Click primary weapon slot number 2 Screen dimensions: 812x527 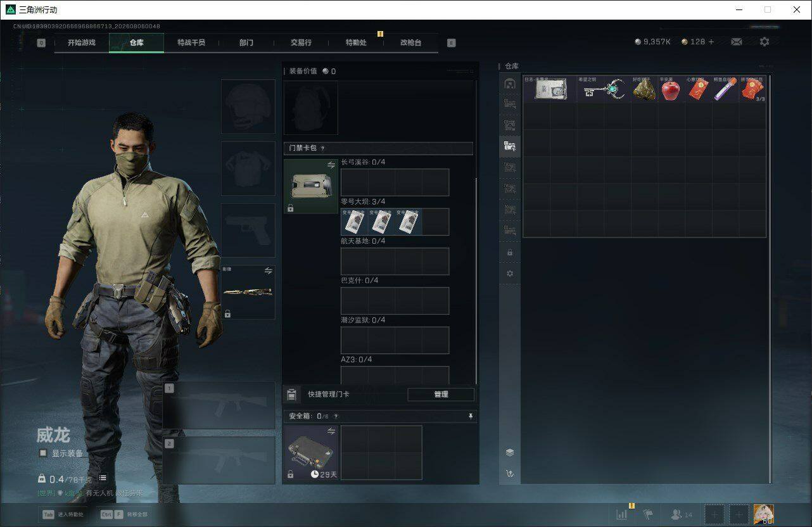click(x=219, y=460)
